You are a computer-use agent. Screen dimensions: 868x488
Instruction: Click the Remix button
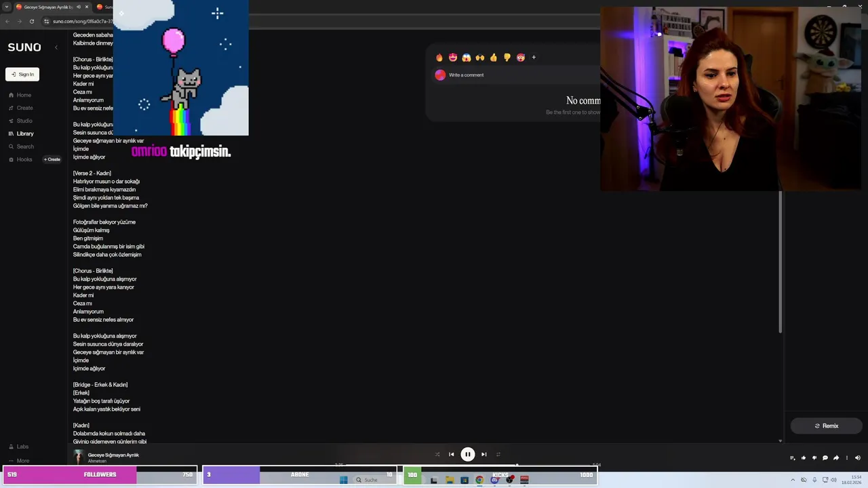pyautogui.click(x=827, y=426)
